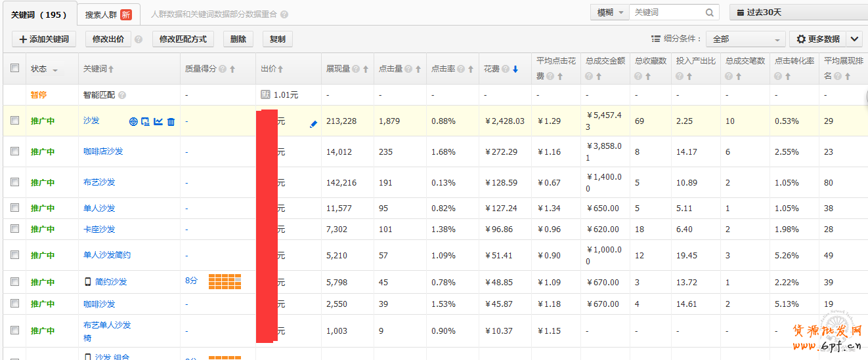The width and height of the screenshot is (868, 360).
Task: Sort by 展现量 using its arrow icon
Action: coord(366,69)
